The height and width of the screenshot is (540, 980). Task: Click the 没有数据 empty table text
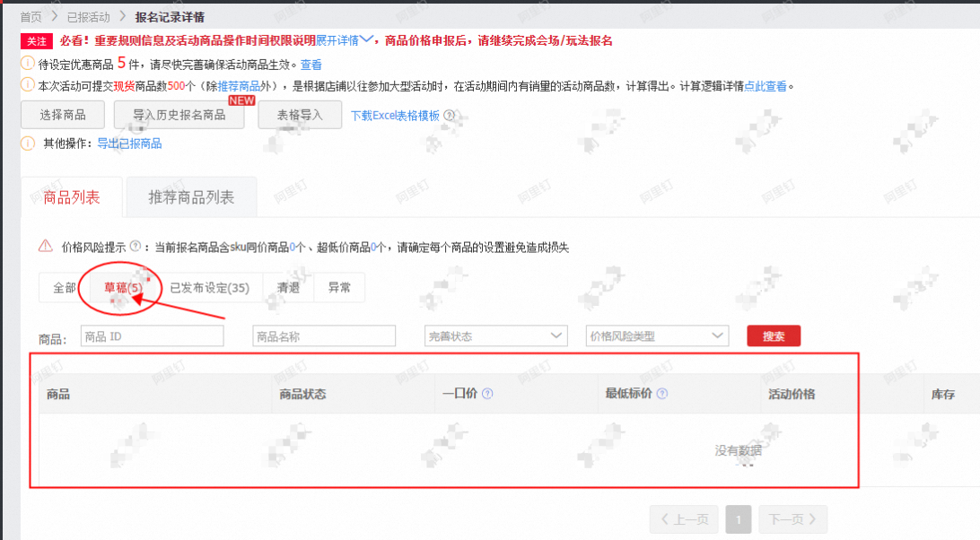click(x=738, y=450)
